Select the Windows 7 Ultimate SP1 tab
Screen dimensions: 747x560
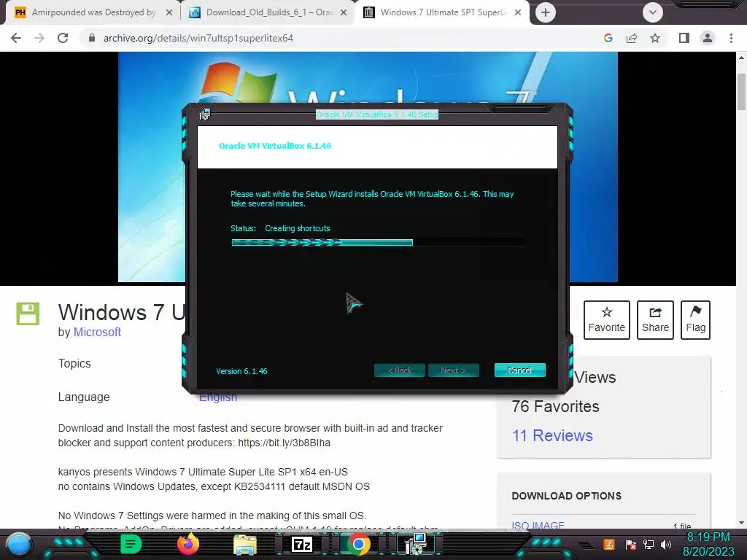pyautogui.click(x=443, y=12)
